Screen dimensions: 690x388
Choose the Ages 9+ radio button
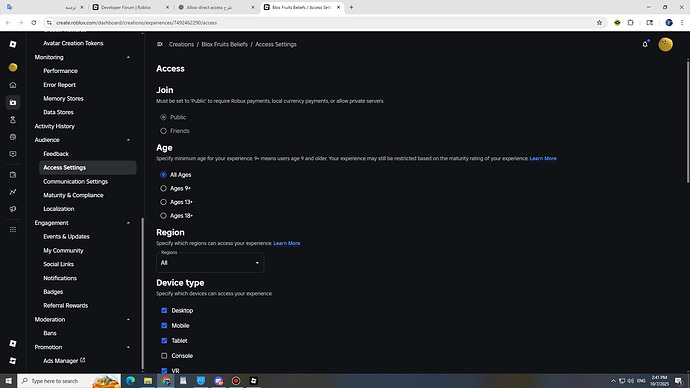(x=163, y=188)
